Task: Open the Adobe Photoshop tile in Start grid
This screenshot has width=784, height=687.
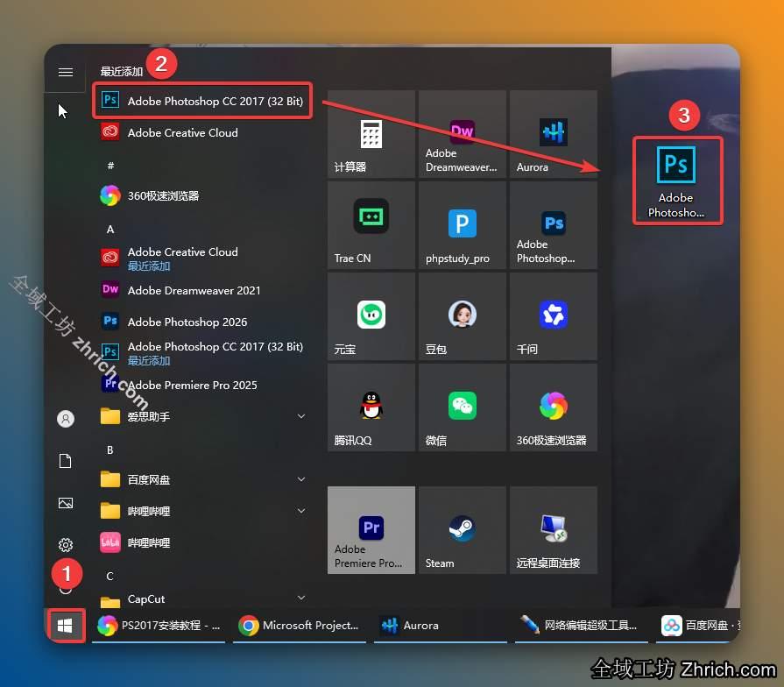Action: (x=554, y=225)
